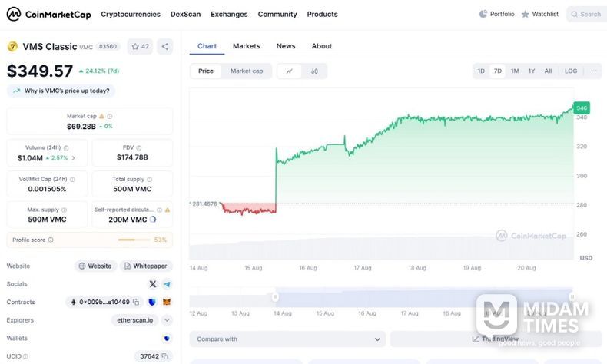The height and width of the screenshot is (364, 607).
Task: Open the TradingView chart button
Action: (x=496, y=339)
